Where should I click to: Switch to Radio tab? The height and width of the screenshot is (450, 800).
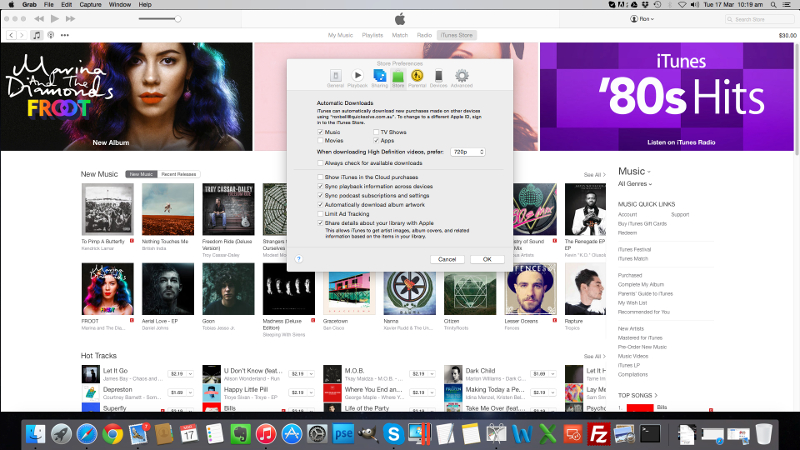pyautogui.click(x=424, y=35)
